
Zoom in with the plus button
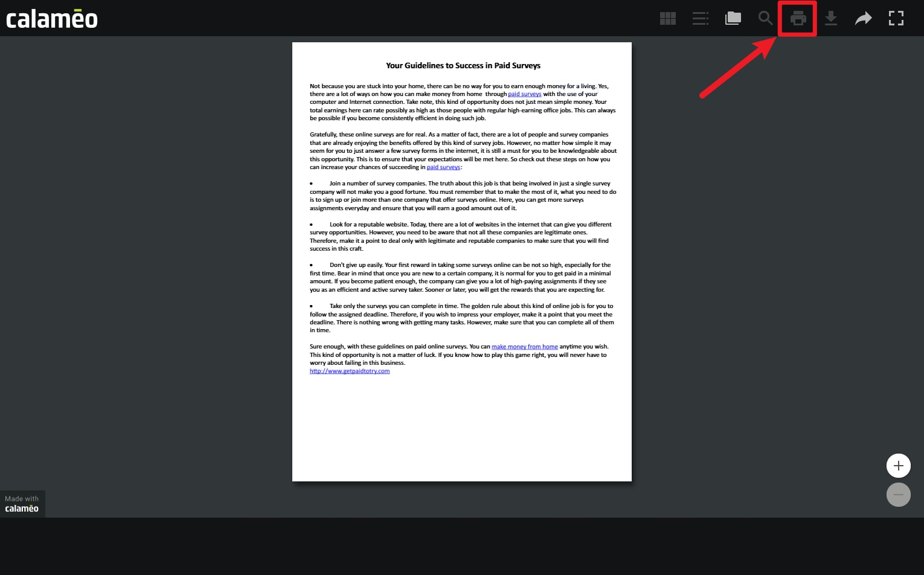click(x=898, y=466)
